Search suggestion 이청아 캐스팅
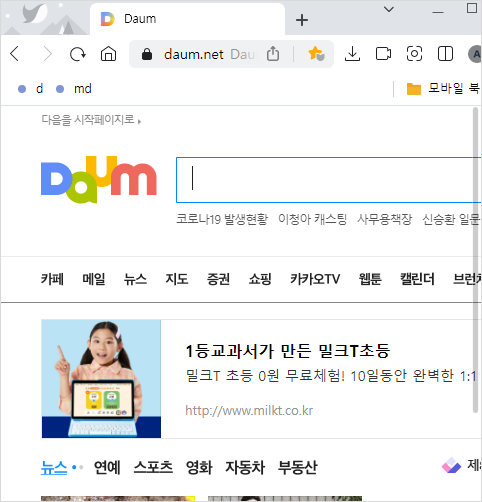This screenshot has height=502, width=482. tap(313, 219)
